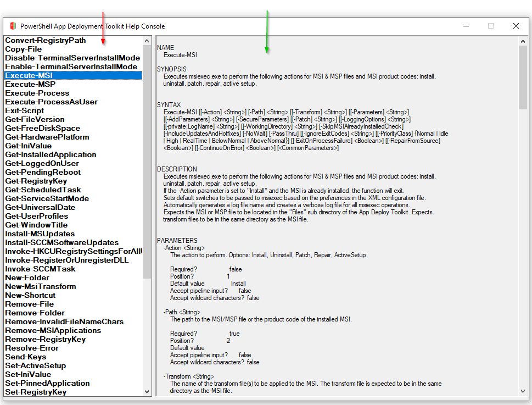This screenshot has width=532, height=405.
Task: Click the PARAMETERS heading in help pane
Action: tap(177, 241)
